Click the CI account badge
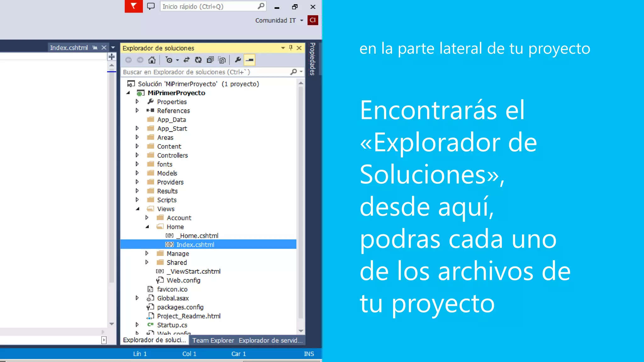The image size is (644, 362). coord(313,20)
